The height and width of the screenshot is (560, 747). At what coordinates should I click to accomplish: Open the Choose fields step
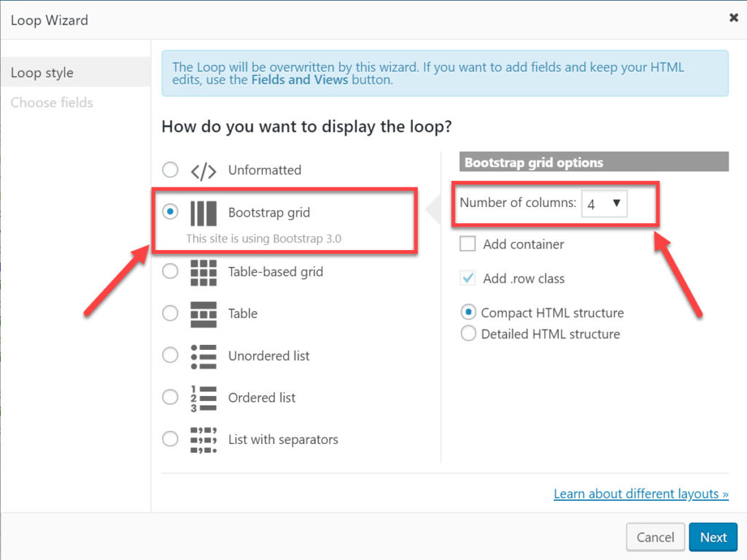pyautogui.click(x=52, y=103)
